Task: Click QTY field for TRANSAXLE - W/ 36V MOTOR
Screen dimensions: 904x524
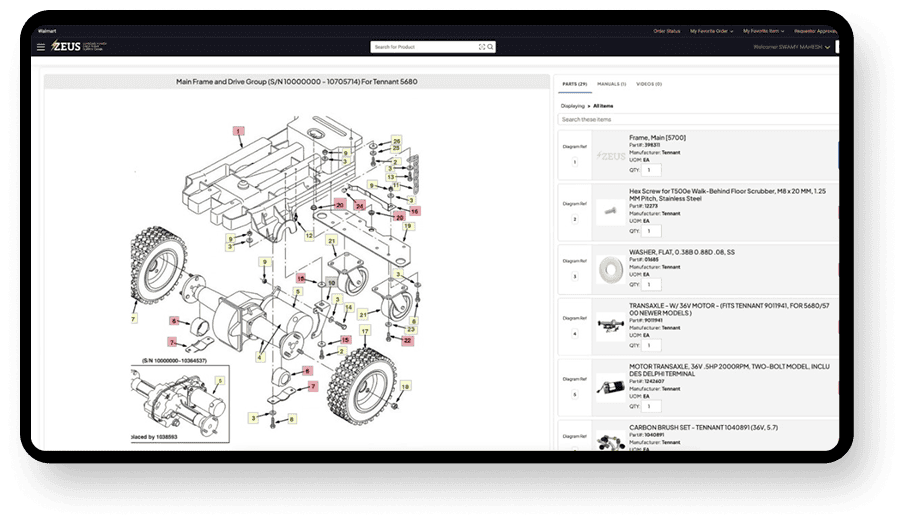Action: pos(651,346)
